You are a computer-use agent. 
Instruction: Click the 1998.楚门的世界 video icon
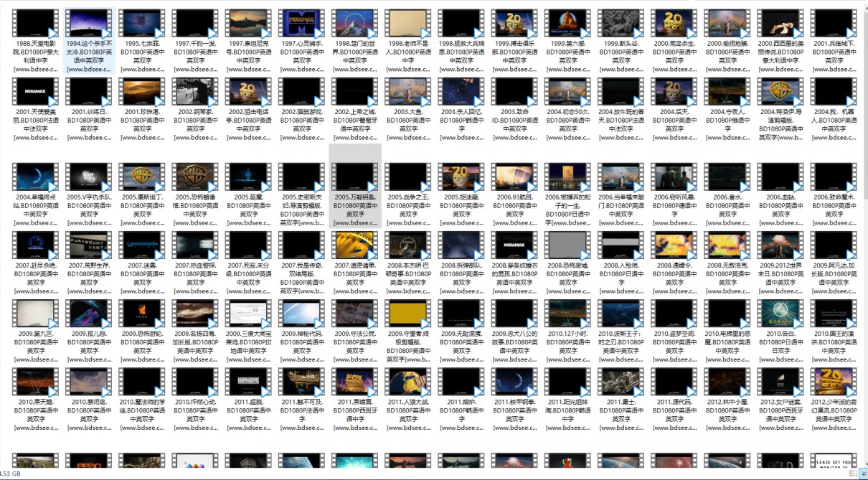[355, 24]
